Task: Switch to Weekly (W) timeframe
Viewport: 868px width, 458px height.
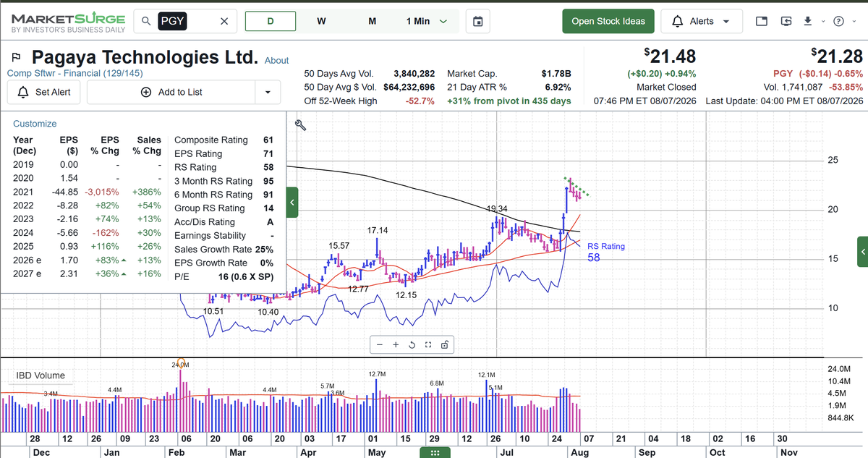Action: 321,21
